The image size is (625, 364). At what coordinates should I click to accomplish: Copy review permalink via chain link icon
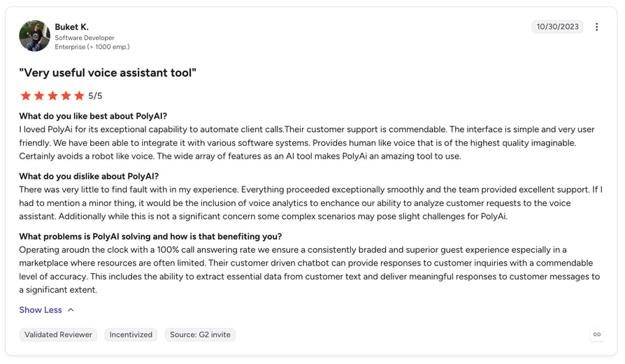tap(597, 335)
